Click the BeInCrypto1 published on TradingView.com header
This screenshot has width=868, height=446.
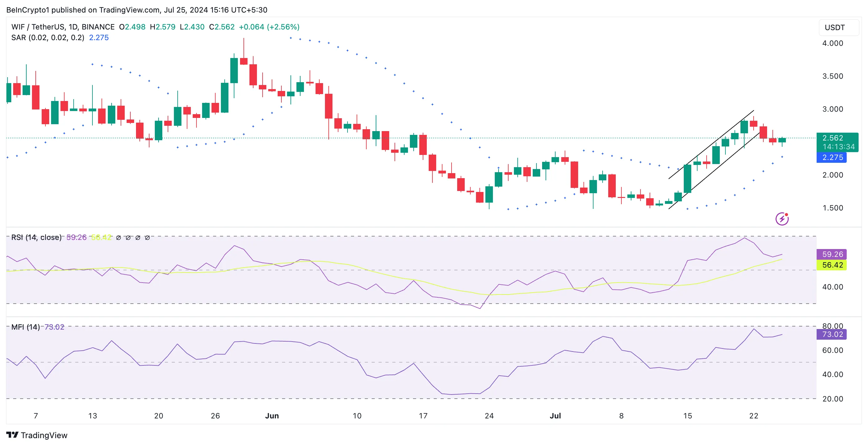pyautogui.click(x=137, y=10)
